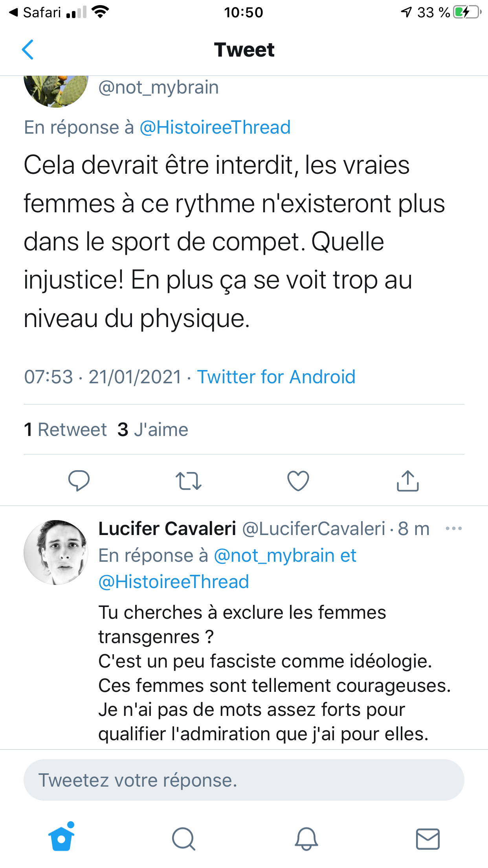Open Lucifer Cavaleri's display name
The width and height of the screenshot is (488, 868).
click(167, 529)
